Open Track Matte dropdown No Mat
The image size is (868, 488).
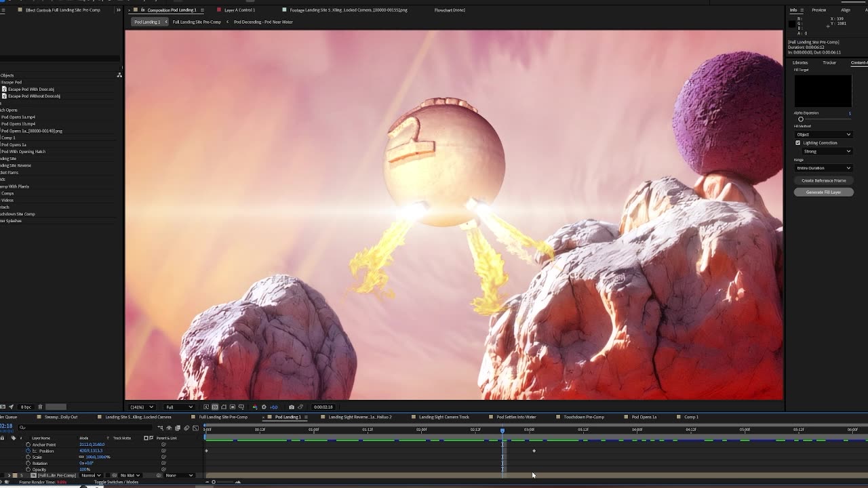(x=130, y=475)
